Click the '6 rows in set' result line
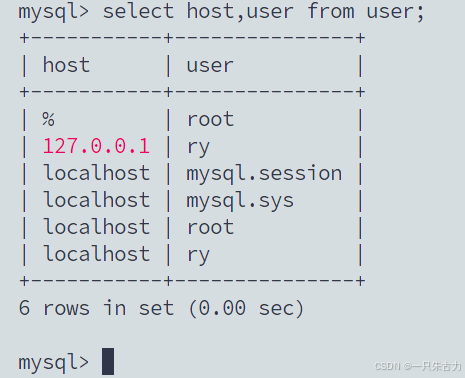Viewport: 465px width, 378px height. coord(161,308)
